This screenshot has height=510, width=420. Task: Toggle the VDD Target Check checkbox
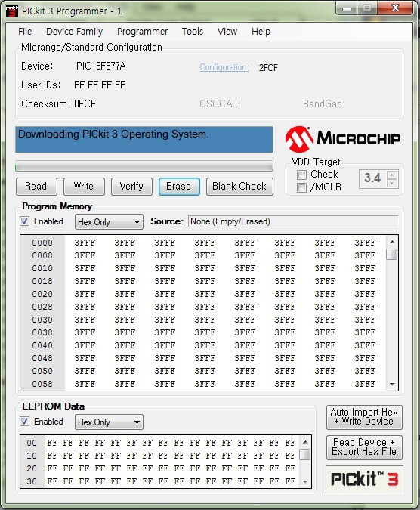tap(301, 175)
